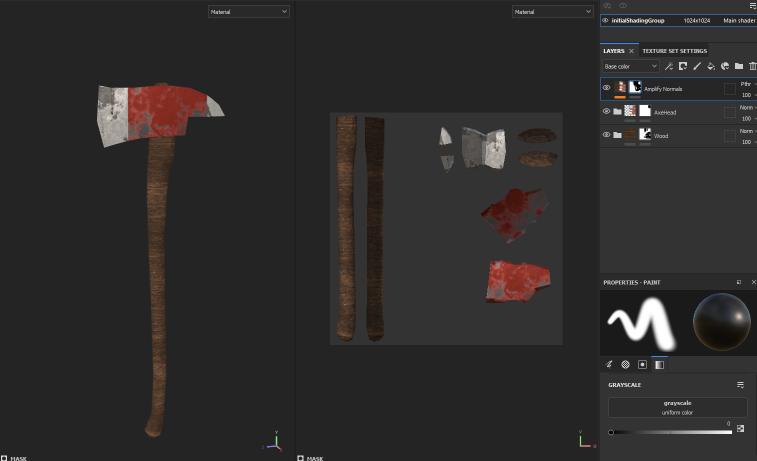Click the add effect magic wand icon
The image size is (757, 461).
click(669, 66)
